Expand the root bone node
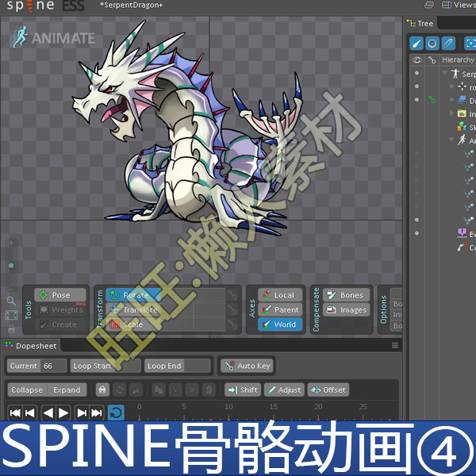The width and height of the screenshot is (476, 476). [452, 86]
